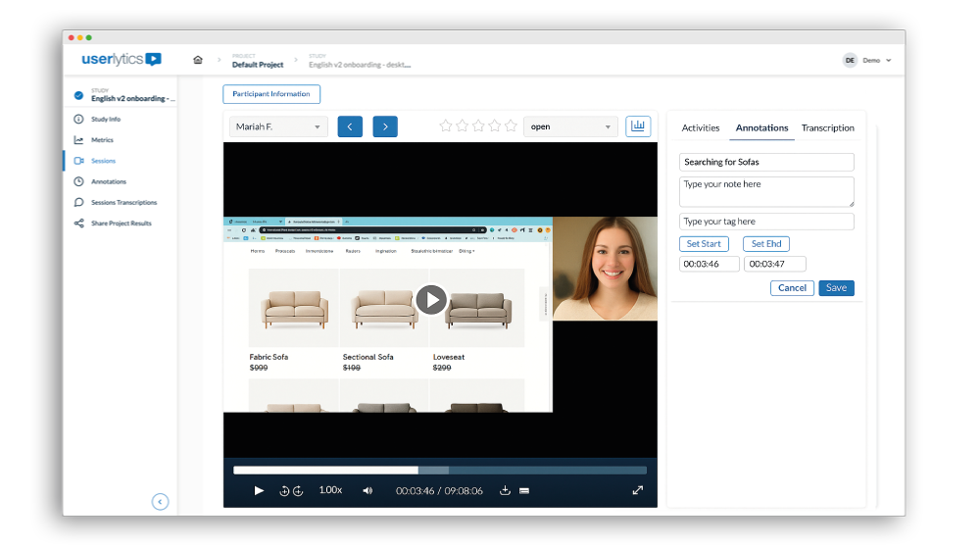Click the Set End button
The height and width of the screenshot is (548, 980).
[766, 244]
